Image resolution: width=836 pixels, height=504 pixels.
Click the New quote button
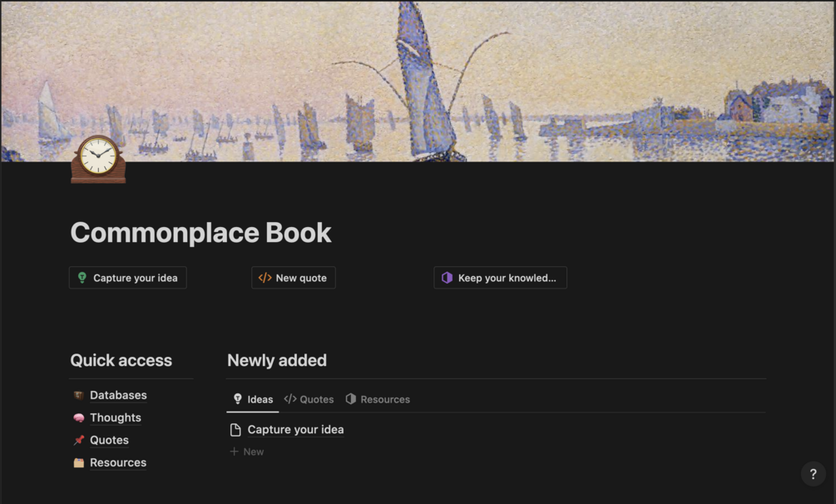pyautogui.click(x=294, y=278)
